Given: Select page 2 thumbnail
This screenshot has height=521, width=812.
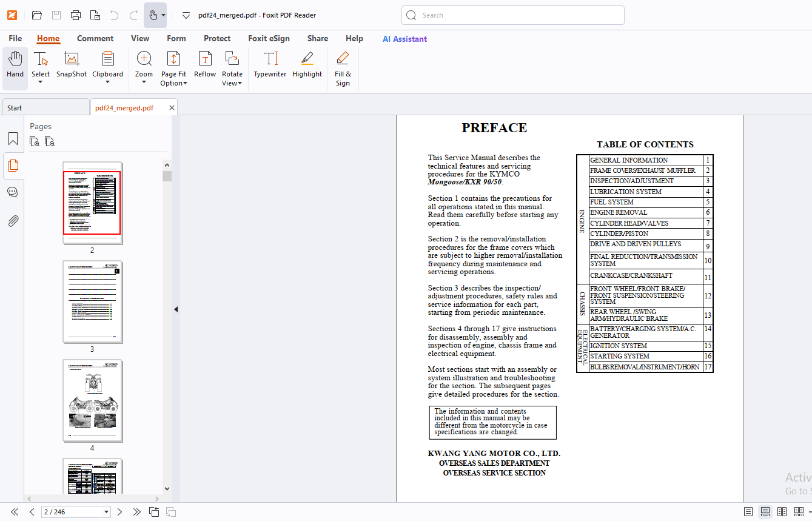Looking at the screenshot, I should coord(93,203).
